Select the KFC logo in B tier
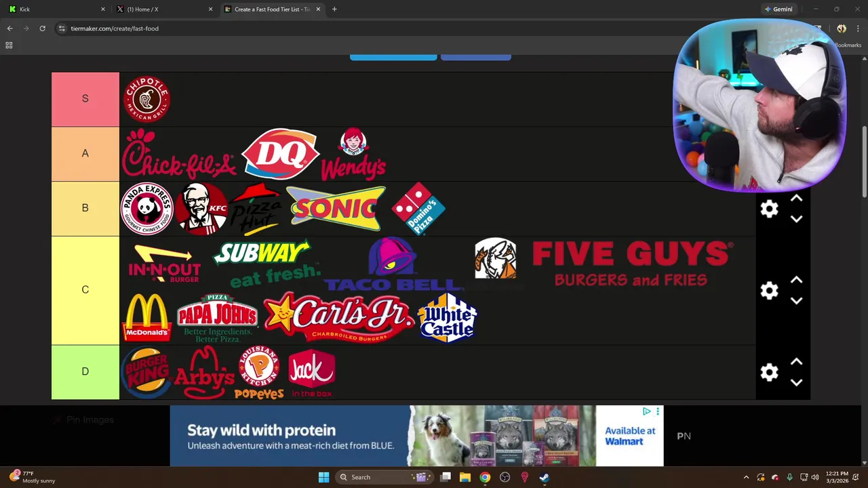The height and width of the screenshot is (488, 868). [201, 208]
